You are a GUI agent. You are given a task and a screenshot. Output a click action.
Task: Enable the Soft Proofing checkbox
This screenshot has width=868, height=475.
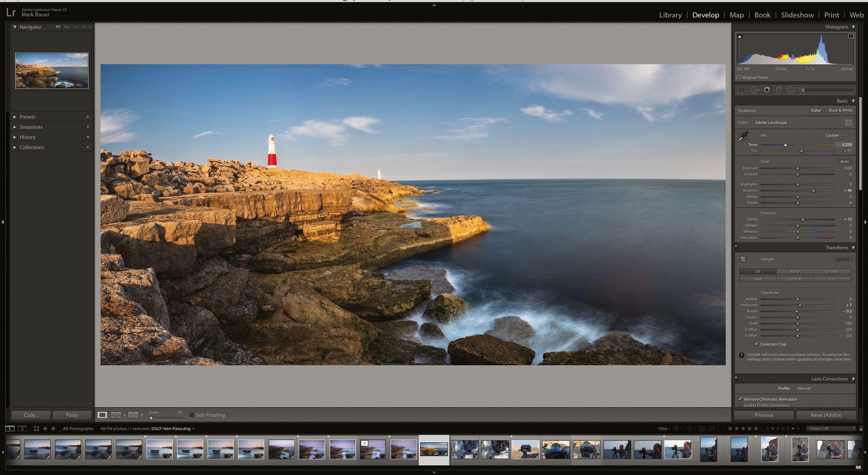(x=191, y=415)
